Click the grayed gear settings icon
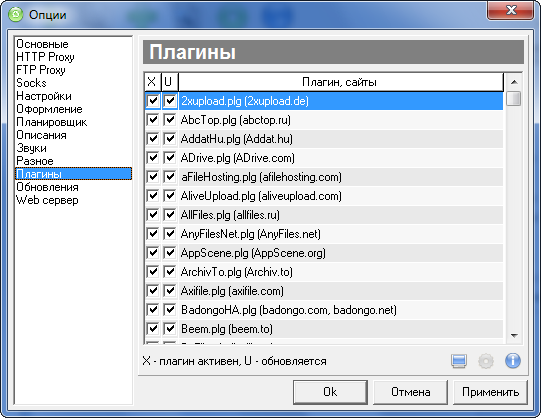541x418 pixels. (486, 361)
